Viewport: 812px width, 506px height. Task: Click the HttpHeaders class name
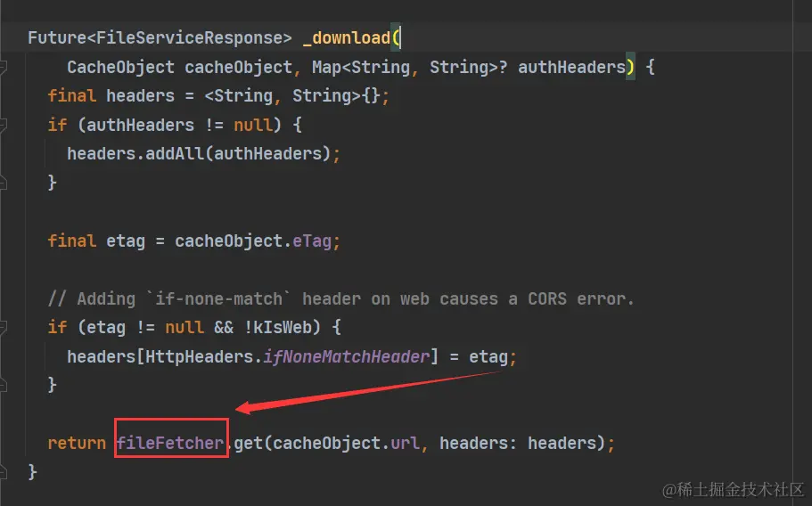(x=200, y=356)
